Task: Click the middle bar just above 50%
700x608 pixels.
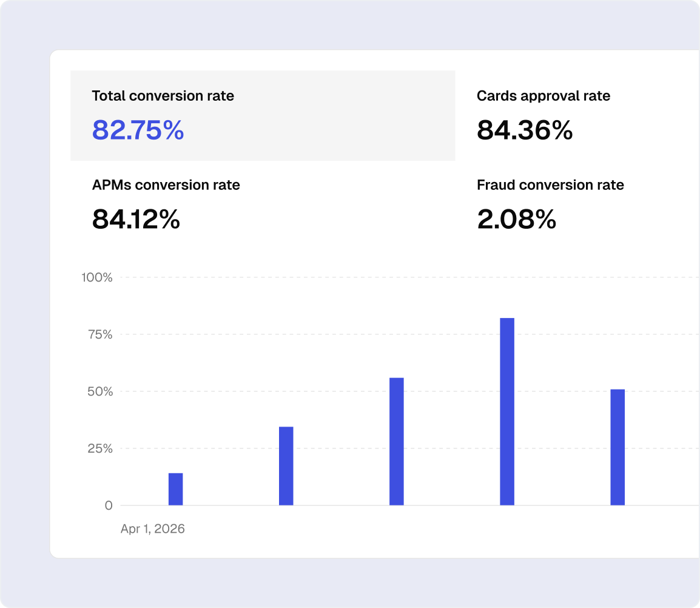Action: point(396,441)
